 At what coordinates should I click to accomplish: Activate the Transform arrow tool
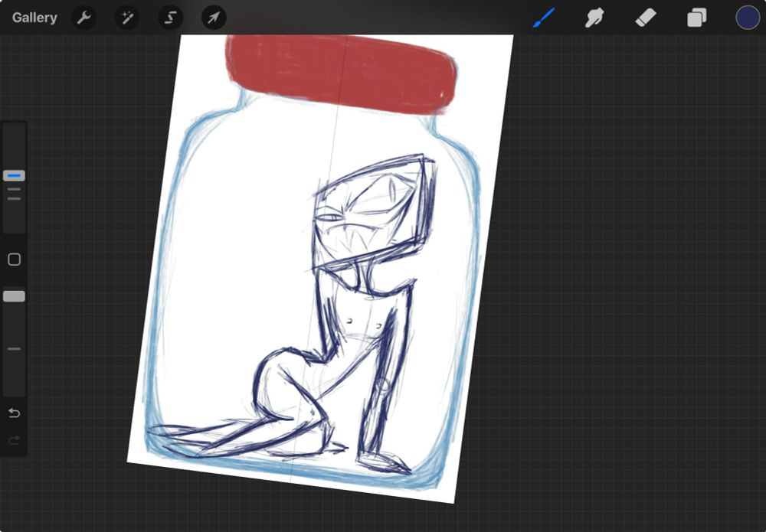[x=214, y=18]
